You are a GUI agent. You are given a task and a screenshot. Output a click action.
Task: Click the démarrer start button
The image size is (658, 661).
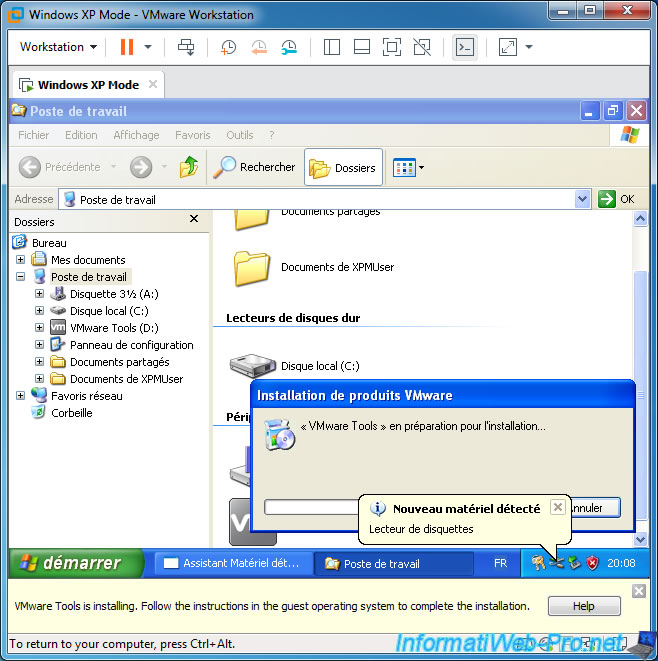[x=76, y=563]
